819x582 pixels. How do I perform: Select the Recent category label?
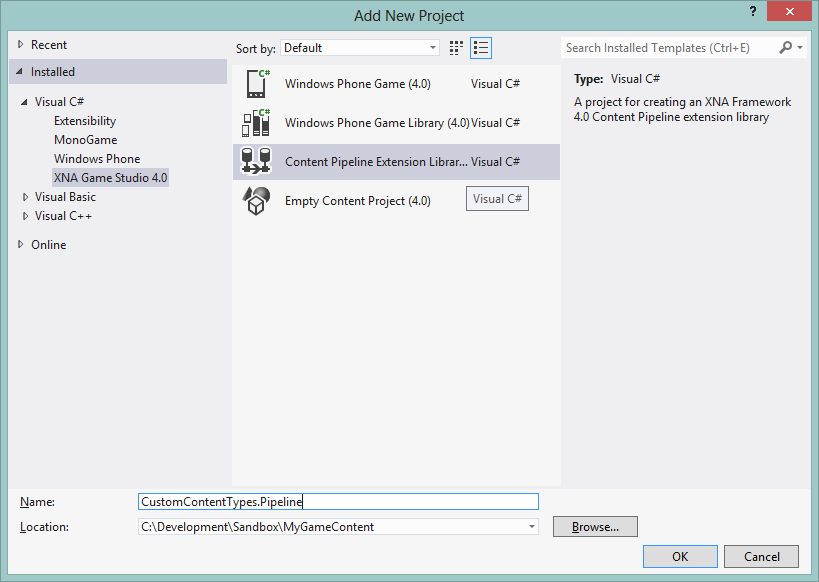49,45
